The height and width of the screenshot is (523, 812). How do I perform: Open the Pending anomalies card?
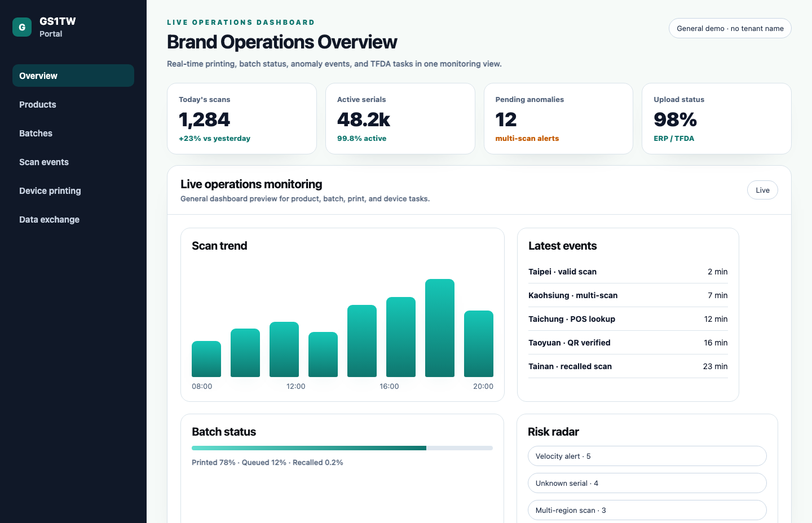click(x=558, y=118)
